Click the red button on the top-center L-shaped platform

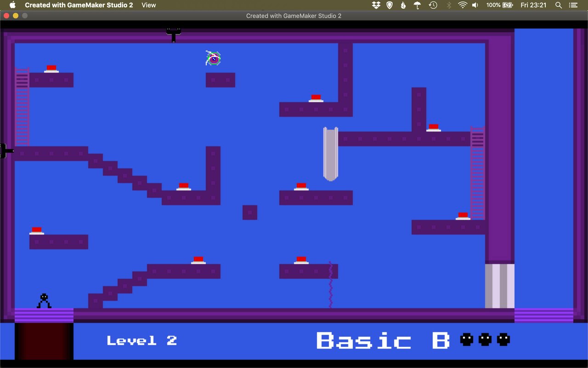click(316, 98)
